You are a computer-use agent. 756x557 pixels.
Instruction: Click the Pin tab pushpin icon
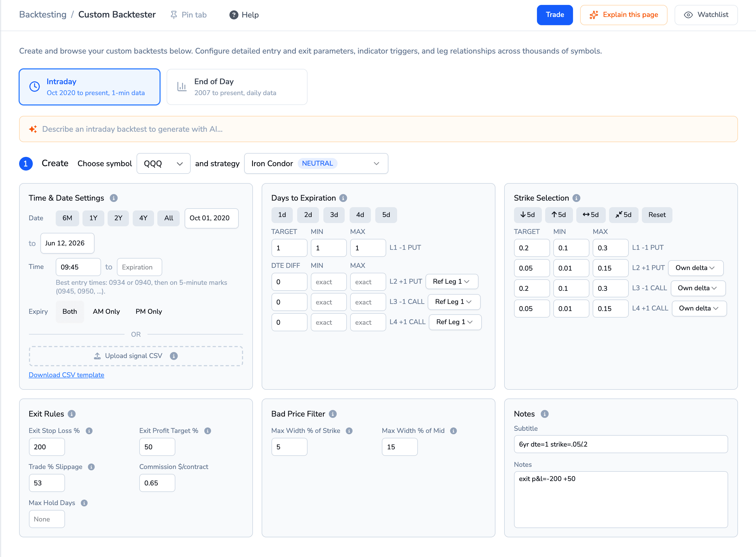coord(174,15)
